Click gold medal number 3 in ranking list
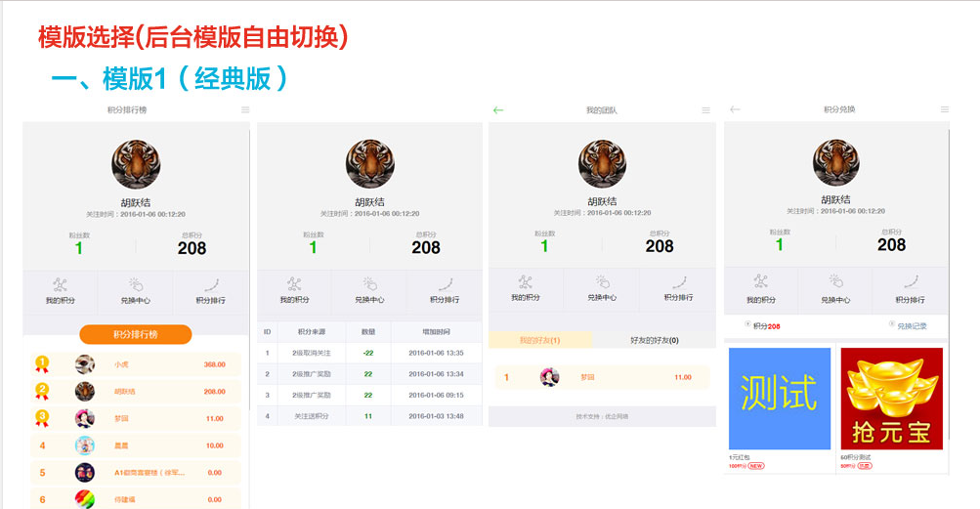The height and width of the screenshot is (509, 980). pyautogui.click(x=42, y=418)
